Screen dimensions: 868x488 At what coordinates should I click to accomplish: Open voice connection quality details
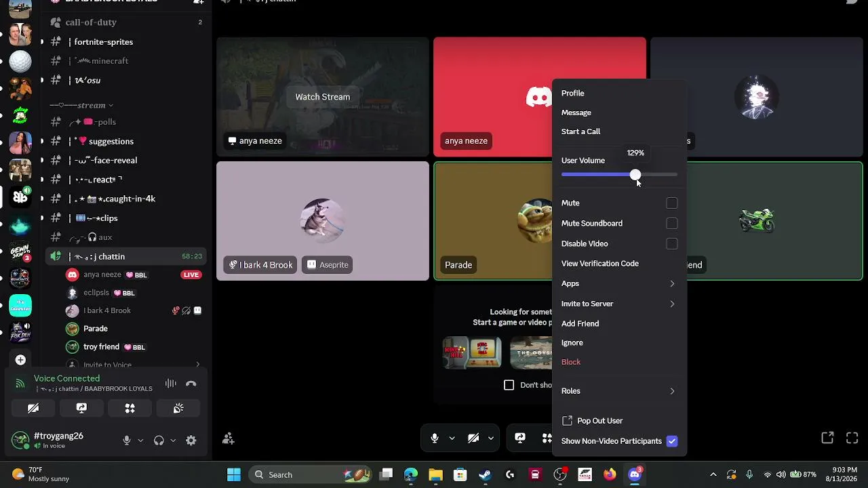[x=20, y=384]
